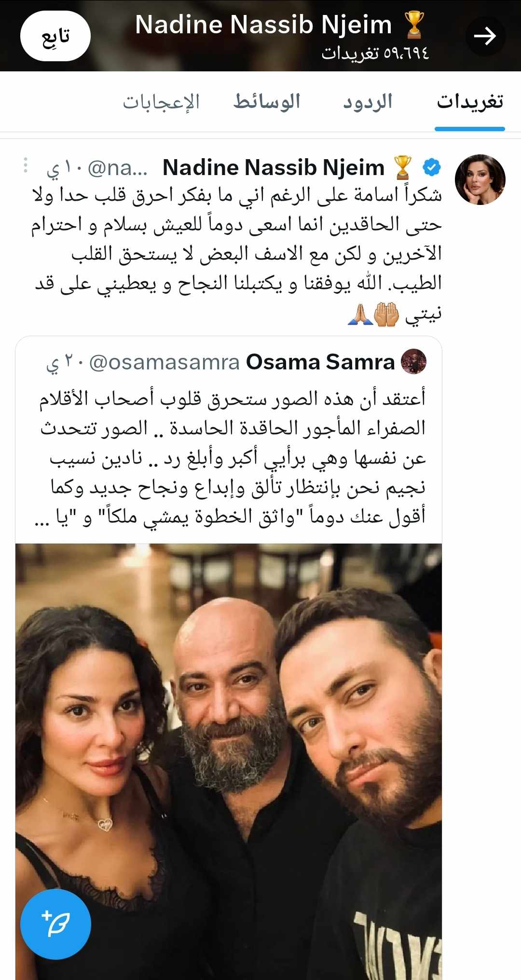Open the tweet overflow menu dots

(26, 165)
